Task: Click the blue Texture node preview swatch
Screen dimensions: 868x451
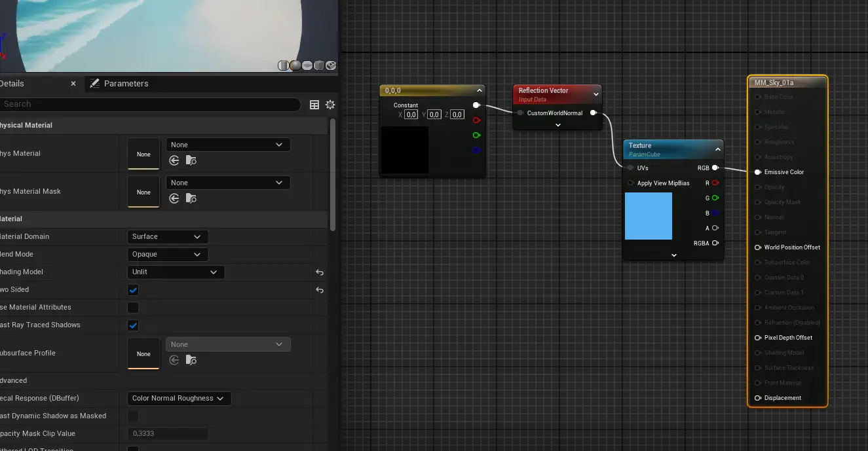Action: pyautogui.click(x=648, y=216)
